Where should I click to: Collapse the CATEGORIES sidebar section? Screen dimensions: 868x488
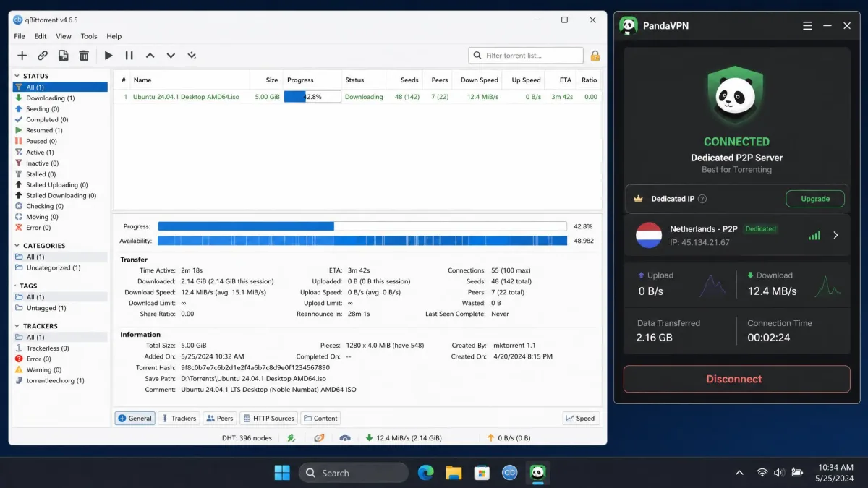[17, 246]
